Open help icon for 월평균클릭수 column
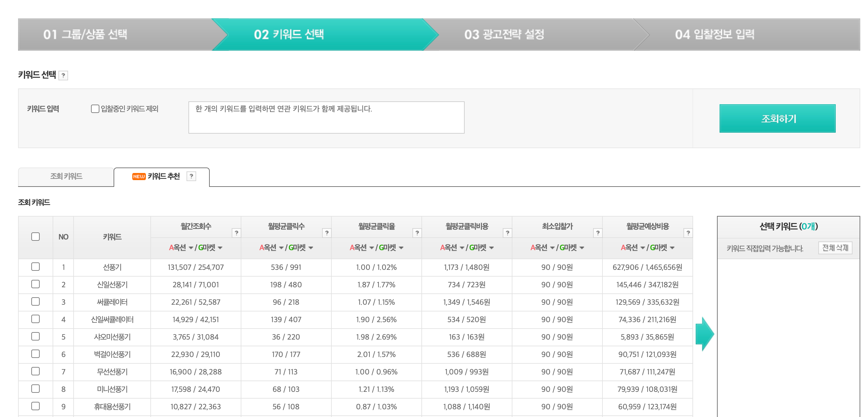The width and height of the screenshot is (868, 417). pyautogui.click(x=327, y=233)
